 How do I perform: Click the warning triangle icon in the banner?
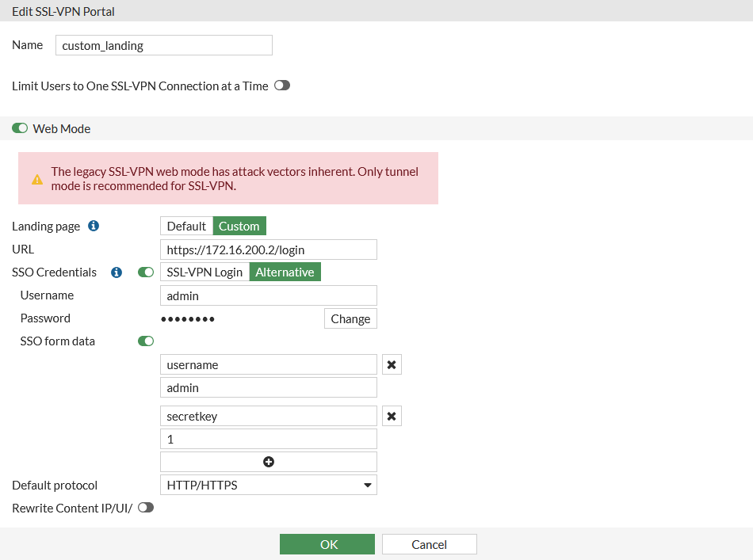pos(36,179)
